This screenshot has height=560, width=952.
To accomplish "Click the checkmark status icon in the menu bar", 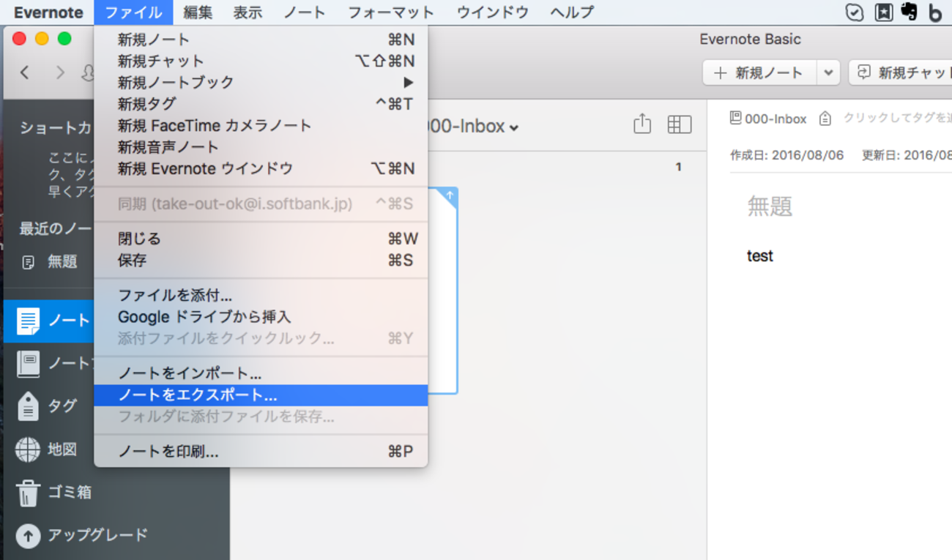I will (x=854, y=12).
